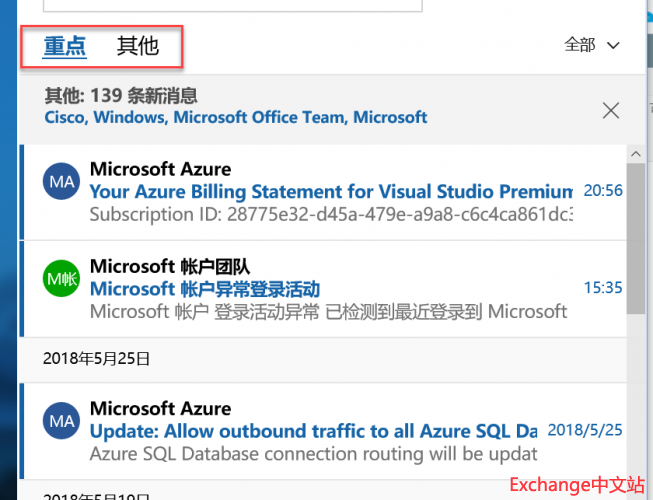
Task: Switch to the 其他 tab
Action: coord(138,46)
